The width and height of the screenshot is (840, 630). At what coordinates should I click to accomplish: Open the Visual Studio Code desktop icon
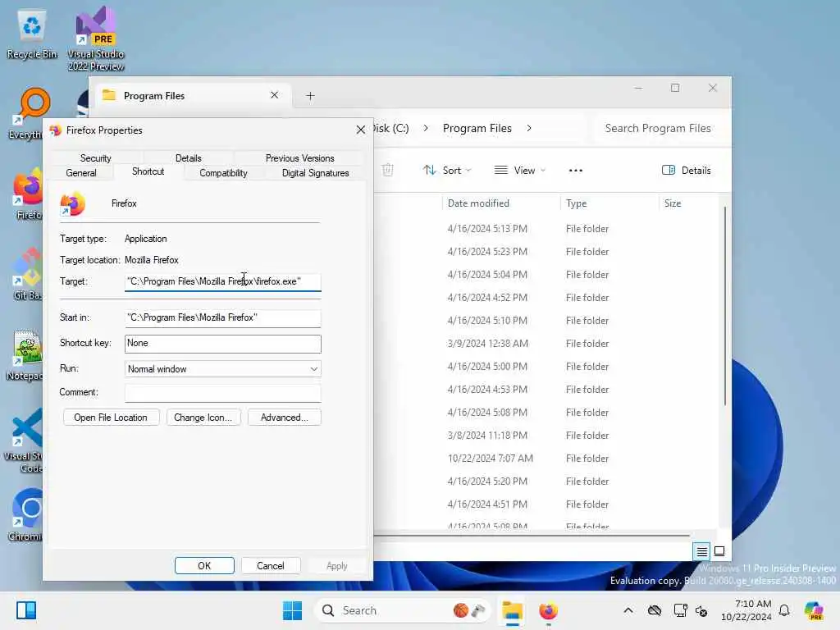pyautogui.click(x=24, y=441)
